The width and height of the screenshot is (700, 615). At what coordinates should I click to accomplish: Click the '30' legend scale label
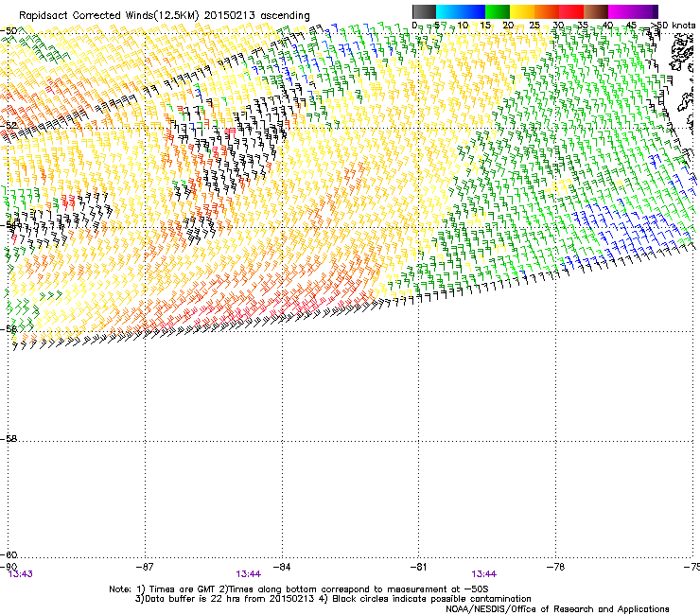(558, 26)
